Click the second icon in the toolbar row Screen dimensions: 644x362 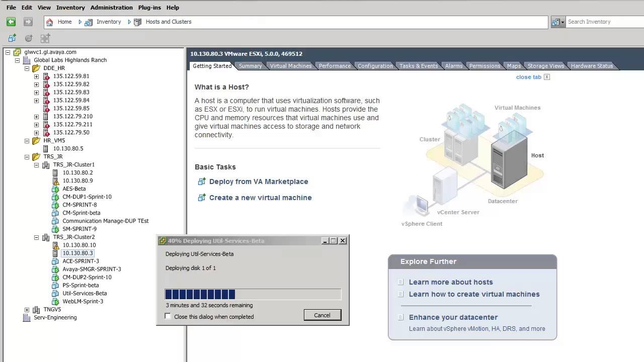pyautogui.click(x=29, y=38)
